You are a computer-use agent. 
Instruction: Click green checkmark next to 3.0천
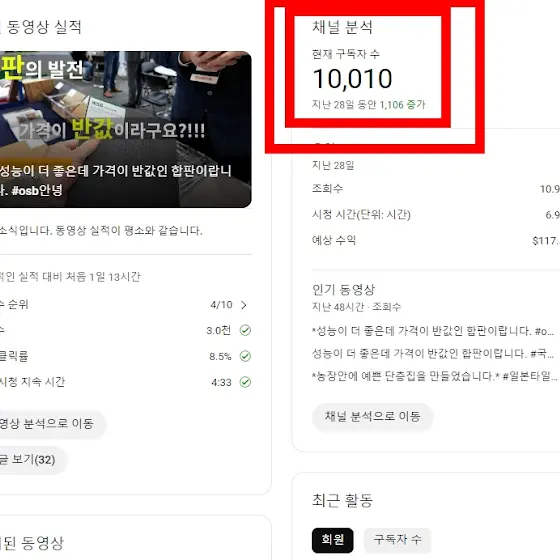pyautogui.click(x=245, y=330)
